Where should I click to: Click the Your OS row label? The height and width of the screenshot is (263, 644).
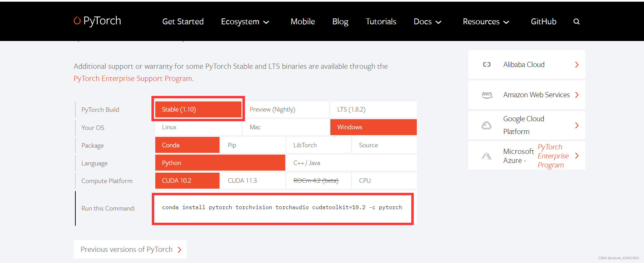(x=93, y=128)
